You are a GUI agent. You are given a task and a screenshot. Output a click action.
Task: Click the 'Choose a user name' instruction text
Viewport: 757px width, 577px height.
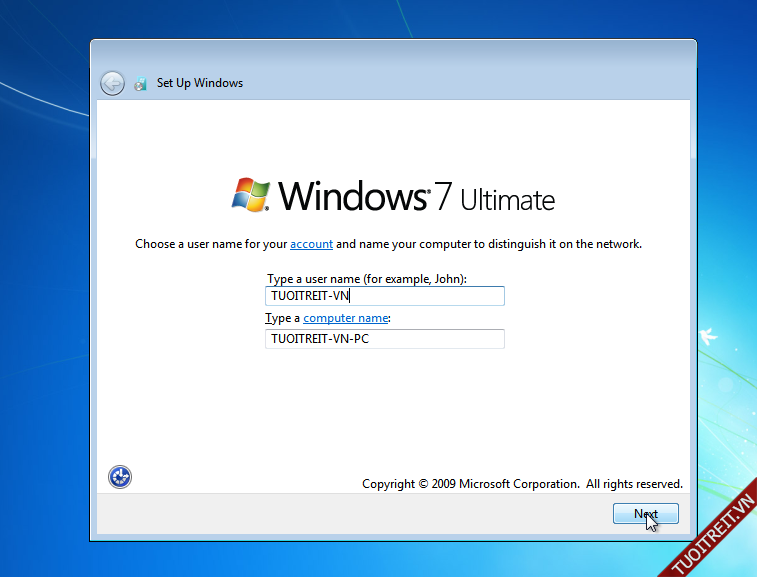211,244
